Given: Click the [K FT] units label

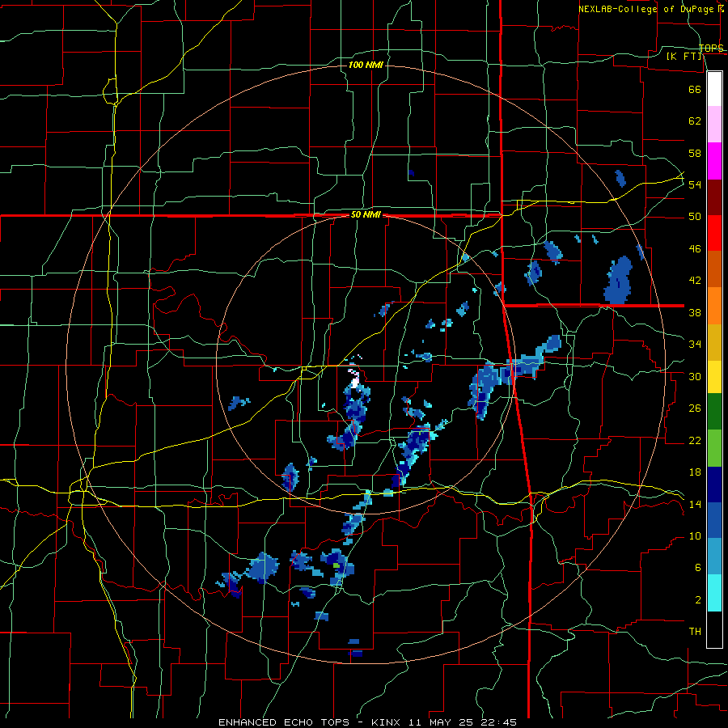Looking at the screenshot, I should [x=684, y=56].
